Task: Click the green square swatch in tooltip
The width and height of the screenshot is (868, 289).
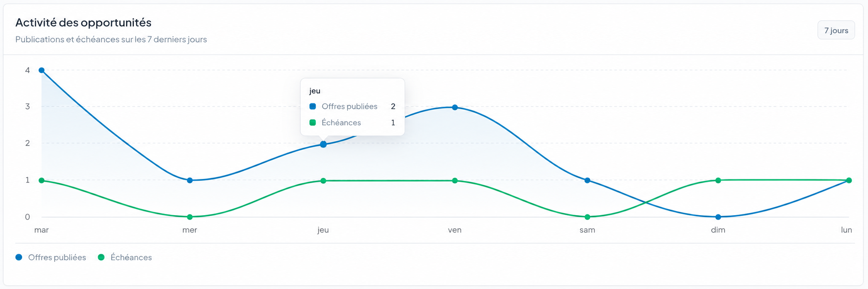Action: pyautogui.click(x=313, y=123)
